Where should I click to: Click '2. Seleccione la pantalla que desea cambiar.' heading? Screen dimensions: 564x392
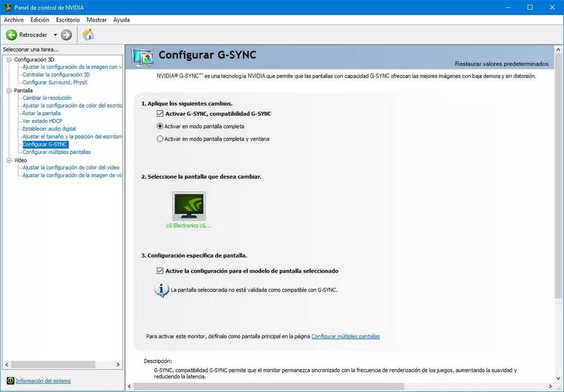(x=201, y=177)
